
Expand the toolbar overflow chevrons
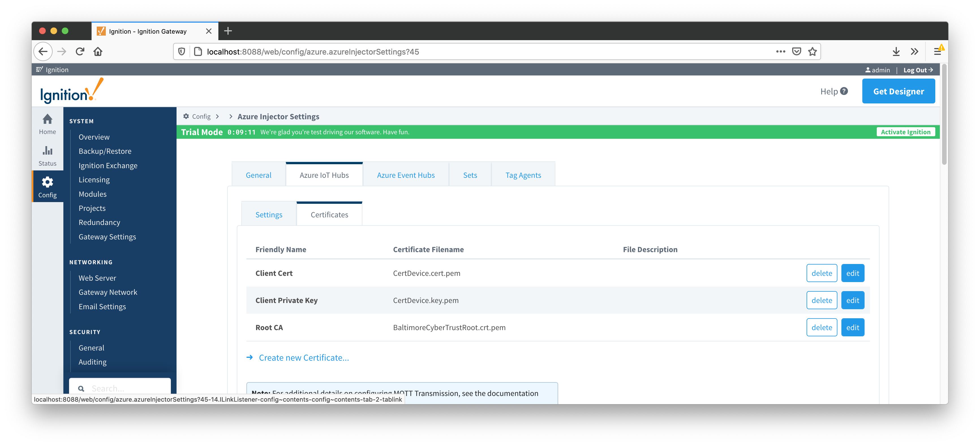point(915,51)
